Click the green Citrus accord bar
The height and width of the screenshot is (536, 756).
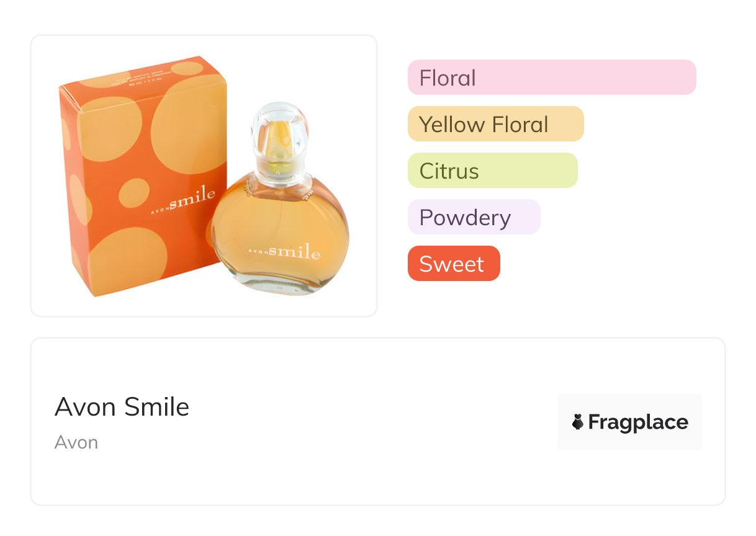point(492,171)
